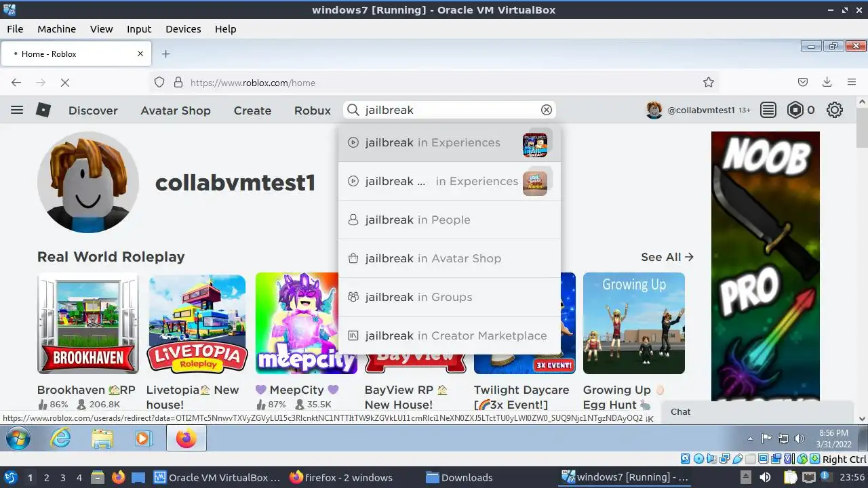
Task: Switch to host workspace 2
Action: [x=46, y=477]
